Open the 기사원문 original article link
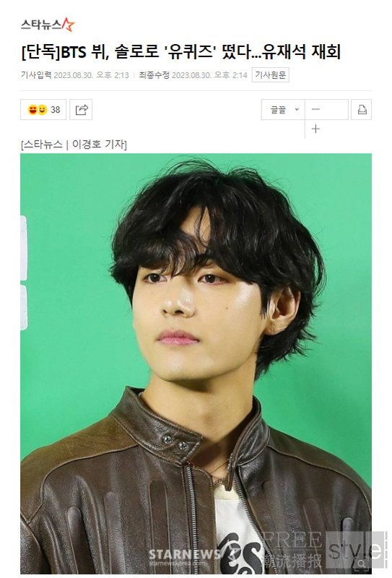The height and width of the screenshot is (578, 392). [x=271, y=75]
